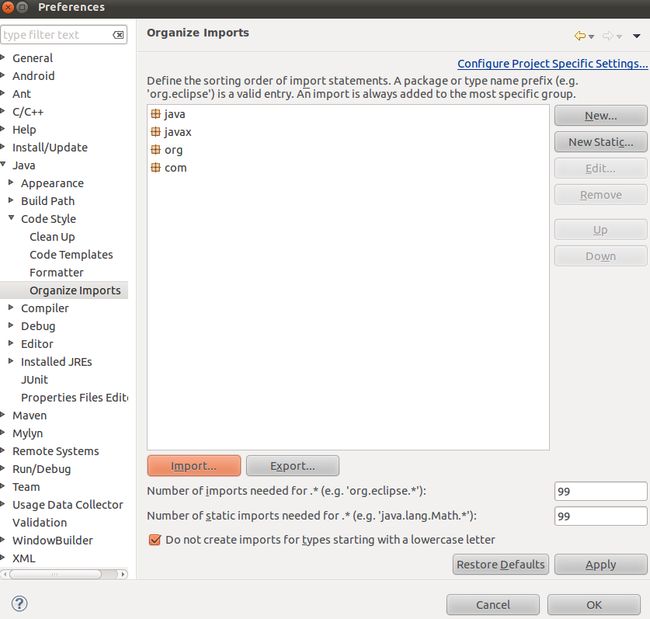The height and width of the screenshot is (619, 650).
Task: Open JUnit preferences page
Action: [x=34, y=379]
